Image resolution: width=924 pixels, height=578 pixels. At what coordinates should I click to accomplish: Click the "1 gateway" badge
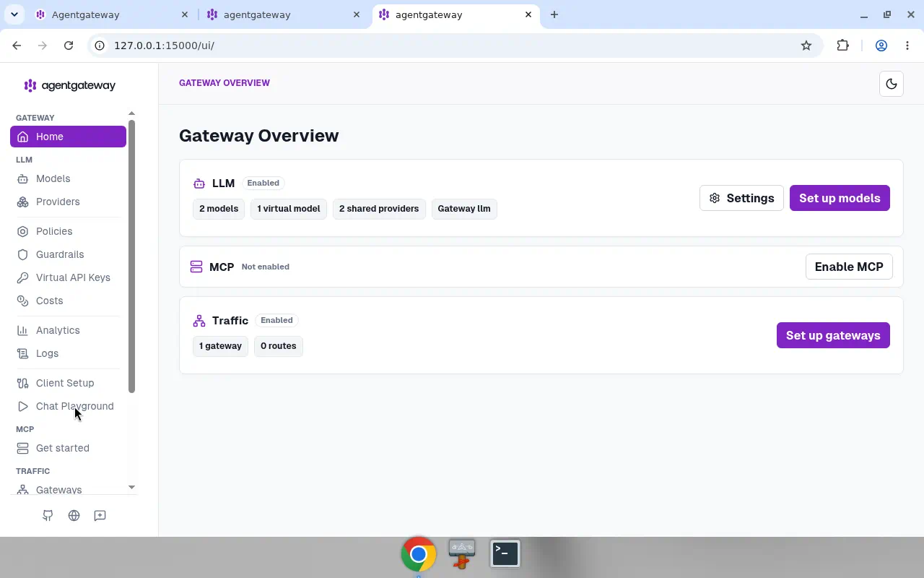click(x=220, y=346)
